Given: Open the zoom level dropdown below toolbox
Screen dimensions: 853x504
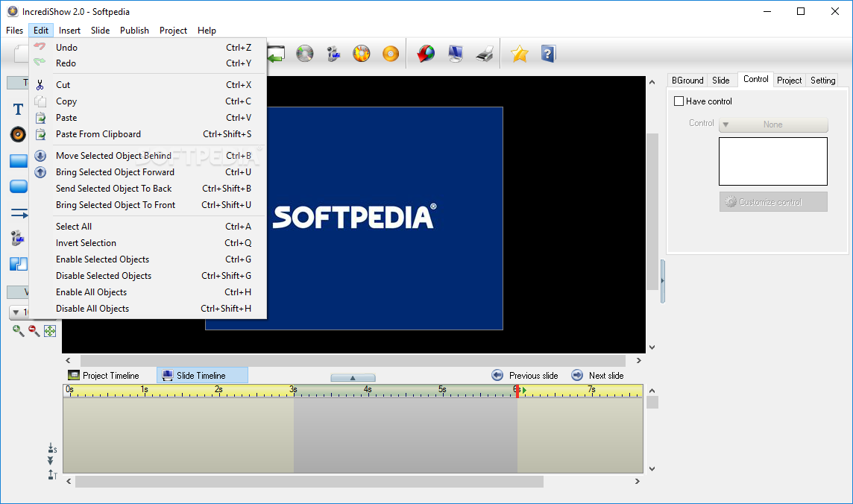Looking at the screenshot, I should pyautogui.click(x=18, y=312).
